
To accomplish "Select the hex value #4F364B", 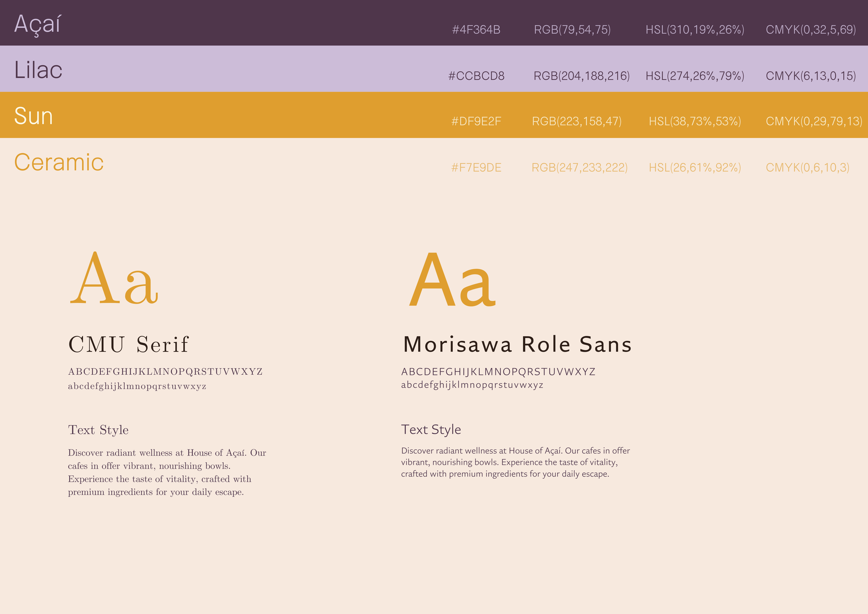I will (x=476, y=30).
